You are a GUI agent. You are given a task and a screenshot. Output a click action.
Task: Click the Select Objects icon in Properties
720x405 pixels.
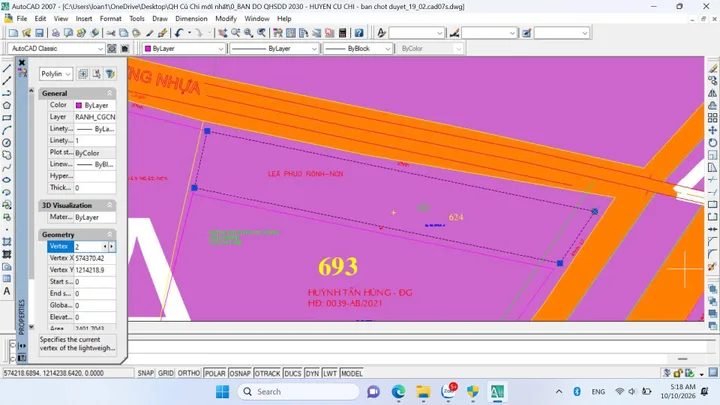click(x=96, y=73)
